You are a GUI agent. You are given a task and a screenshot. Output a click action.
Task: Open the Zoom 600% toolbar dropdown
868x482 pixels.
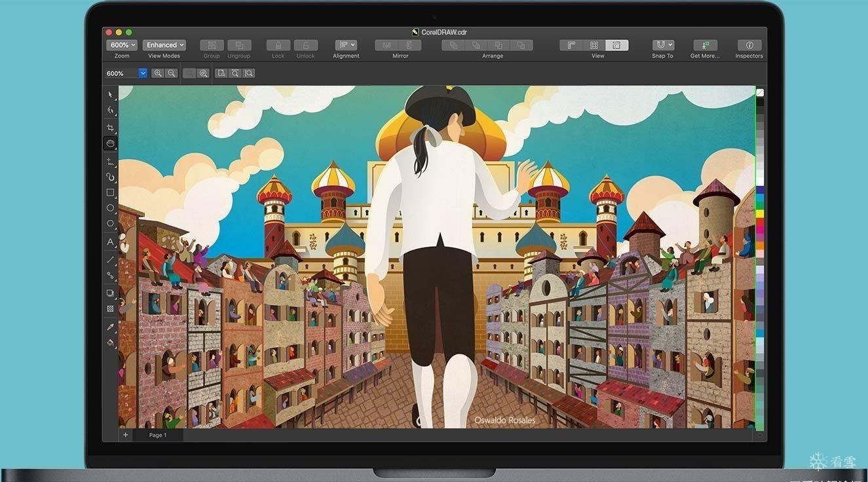122,45
